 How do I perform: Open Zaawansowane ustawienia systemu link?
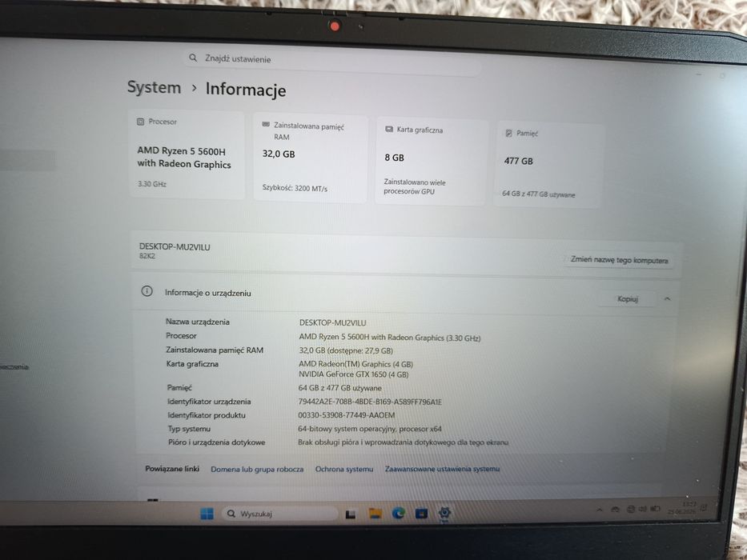(442, 469)
